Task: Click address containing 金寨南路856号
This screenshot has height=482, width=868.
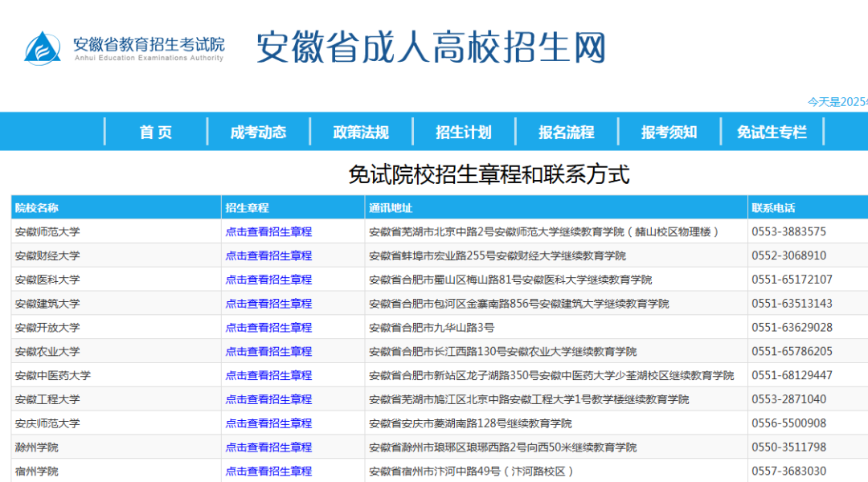Action: click(x=519, y=304)
